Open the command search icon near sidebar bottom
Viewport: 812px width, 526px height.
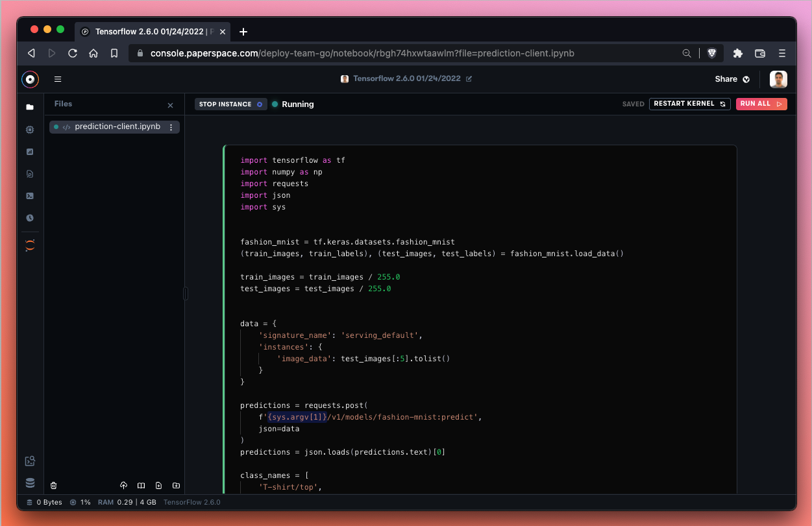pos(30,461)
